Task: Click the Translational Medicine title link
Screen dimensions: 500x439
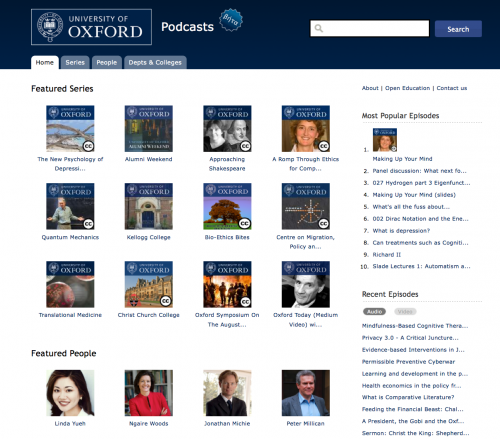Action: 70,315
